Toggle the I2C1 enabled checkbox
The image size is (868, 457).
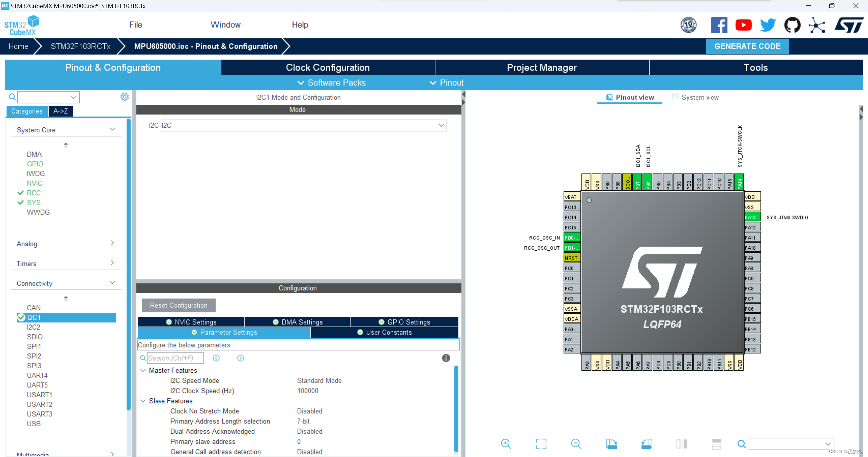click(21, 317)
